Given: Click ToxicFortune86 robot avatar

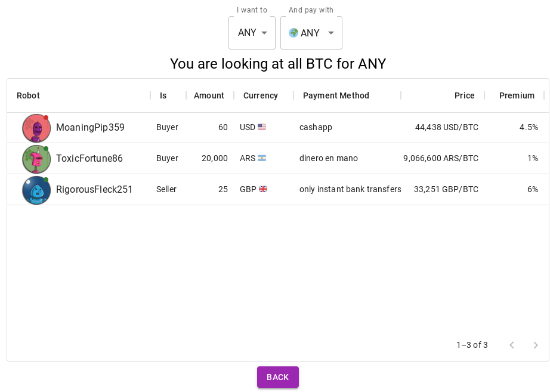Looking at the screenshot, I should coord(36,159).
